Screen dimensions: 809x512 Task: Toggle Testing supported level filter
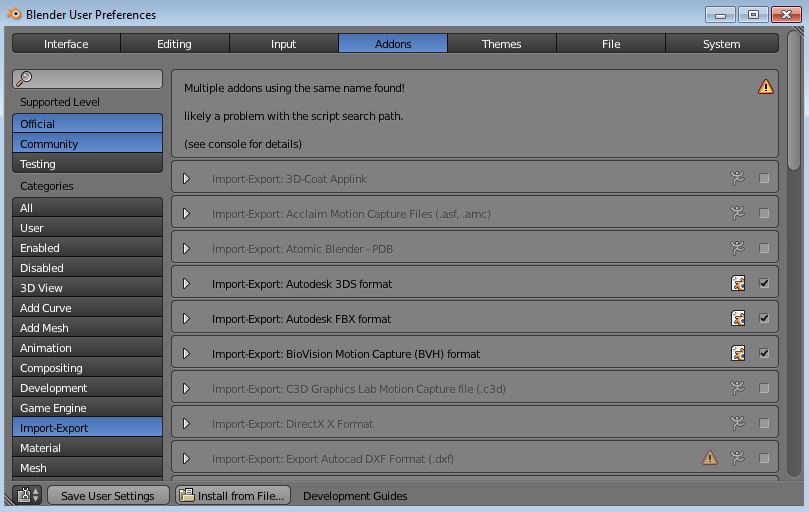click(87, 164)
